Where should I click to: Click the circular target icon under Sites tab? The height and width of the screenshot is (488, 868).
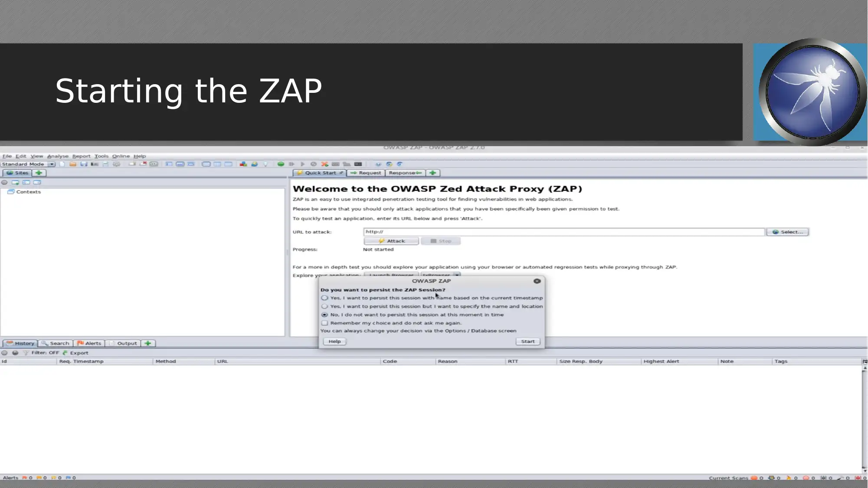pos(4,183)
